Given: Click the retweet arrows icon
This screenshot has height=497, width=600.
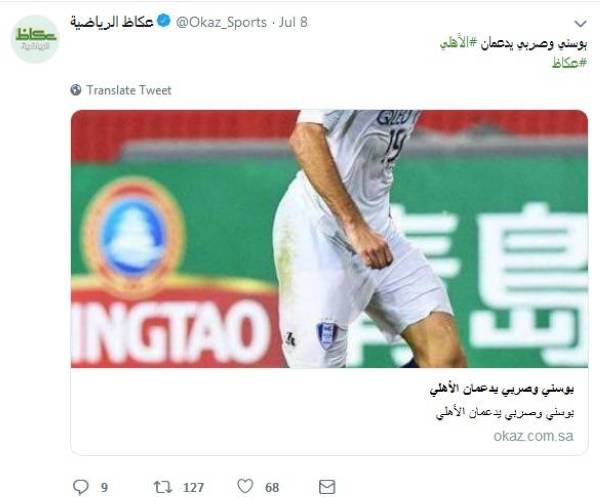Looking at the screenshot, I should 163,487.
